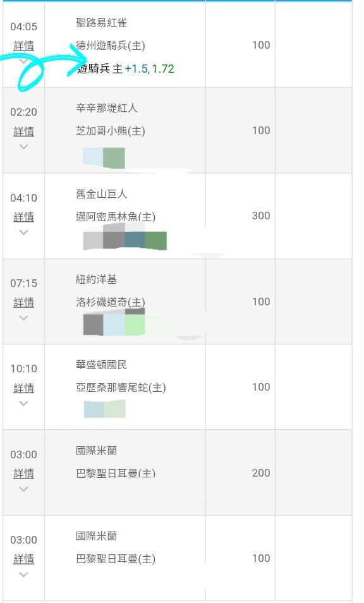This screenshot has width=364, height=603.
Task: Open 詳情 link for 07:15 game
Action: click(23, 302)
